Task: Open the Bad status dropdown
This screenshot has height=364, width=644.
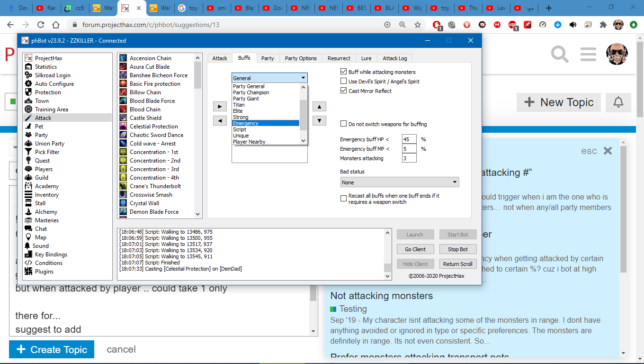Action: point(400,182)
